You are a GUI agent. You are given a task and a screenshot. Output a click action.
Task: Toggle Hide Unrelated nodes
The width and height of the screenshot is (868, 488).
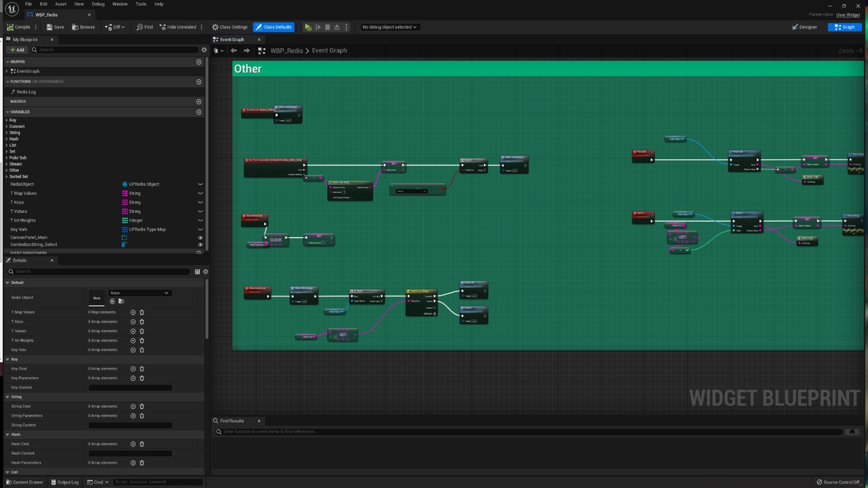click(x=178, y=27)
